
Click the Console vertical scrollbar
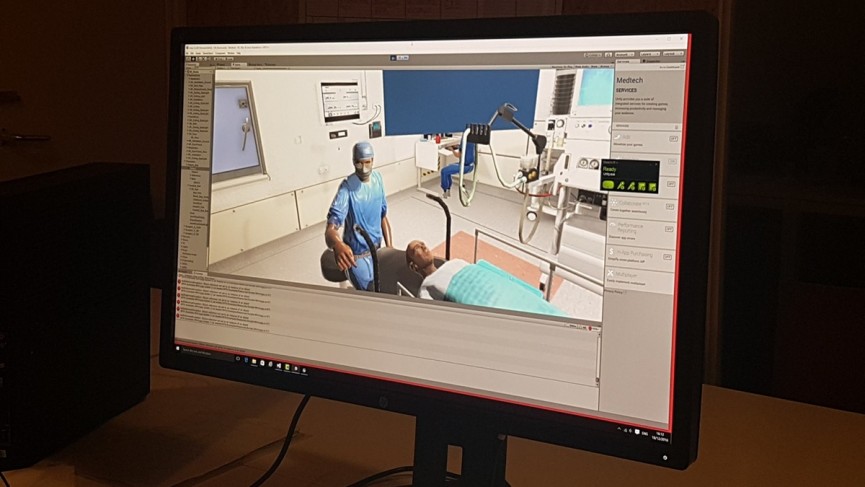pyautogui.click(x=597, y=358)
